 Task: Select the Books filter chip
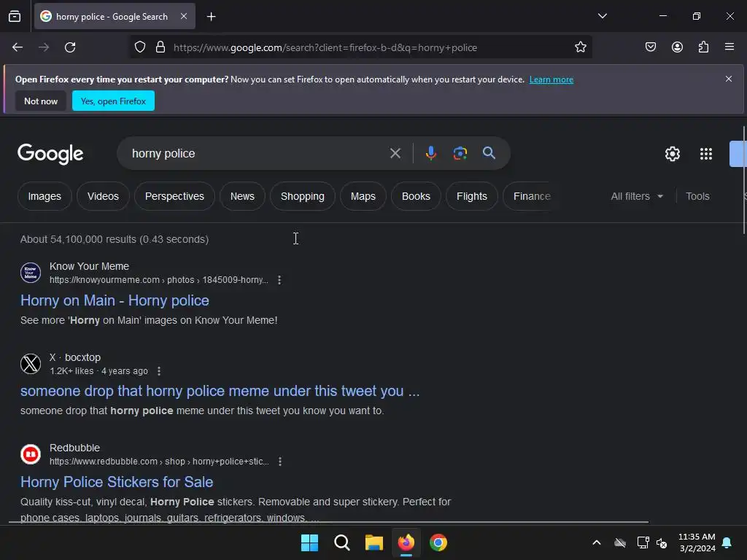[416, 196]
